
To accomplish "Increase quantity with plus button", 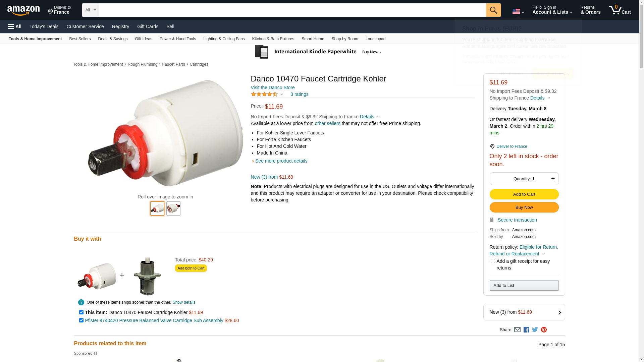I will point(553,179).
